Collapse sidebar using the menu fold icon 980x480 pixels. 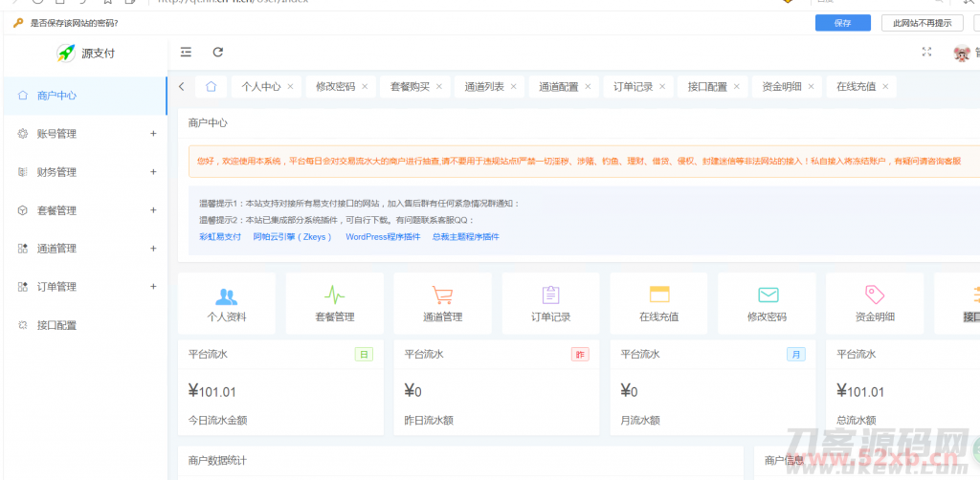click(x=186, y=53)
